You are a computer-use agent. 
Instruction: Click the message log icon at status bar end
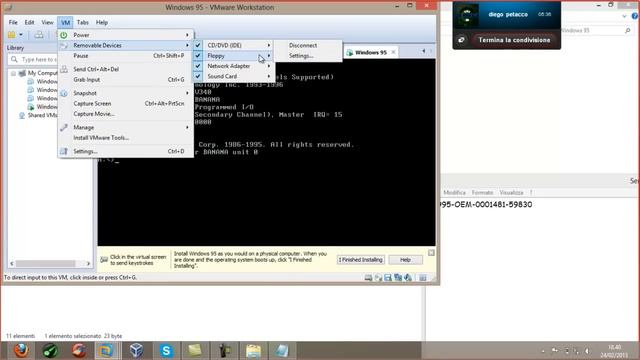click(x=423, y=278)
